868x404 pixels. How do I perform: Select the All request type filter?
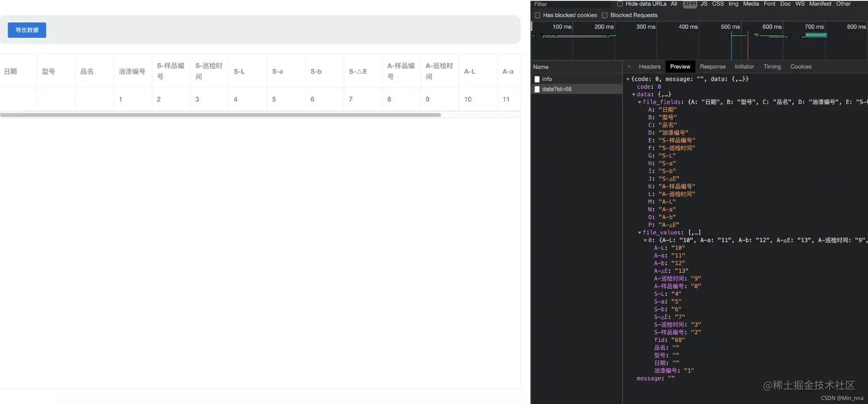tap(674, 4)
